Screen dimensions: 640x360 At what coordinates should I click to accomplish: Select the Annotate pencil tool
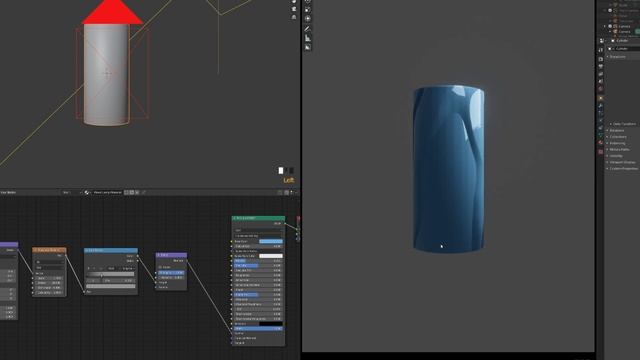[x=307, y=29]
